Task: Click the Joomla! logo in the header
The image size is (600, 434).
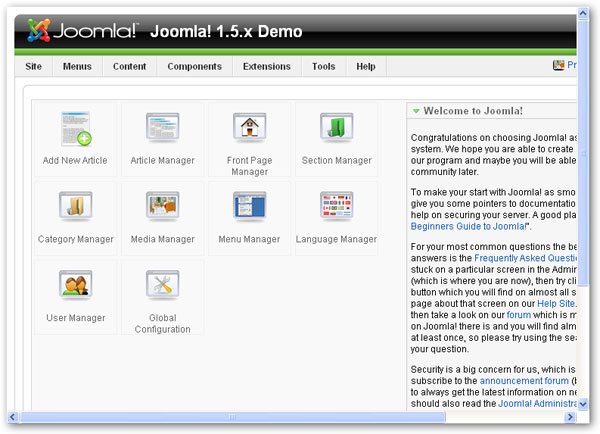Action: tap(82, 30)
